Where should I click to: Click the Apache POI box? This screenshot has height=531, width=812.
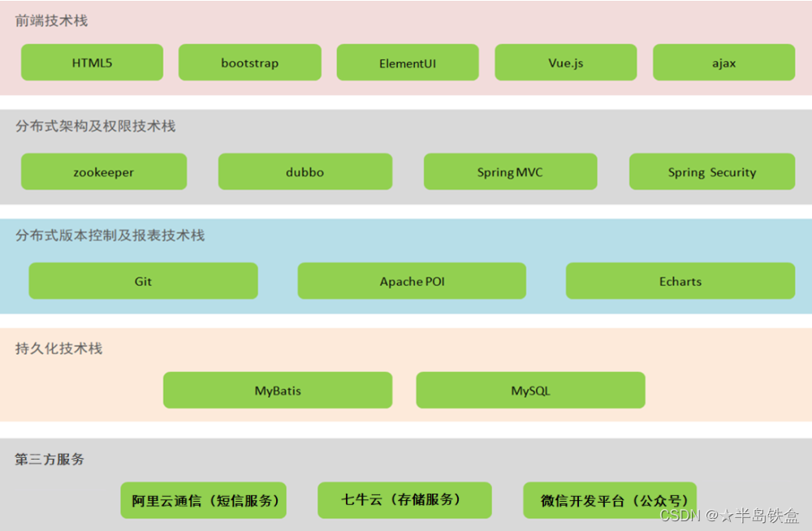tap(412, 281)
